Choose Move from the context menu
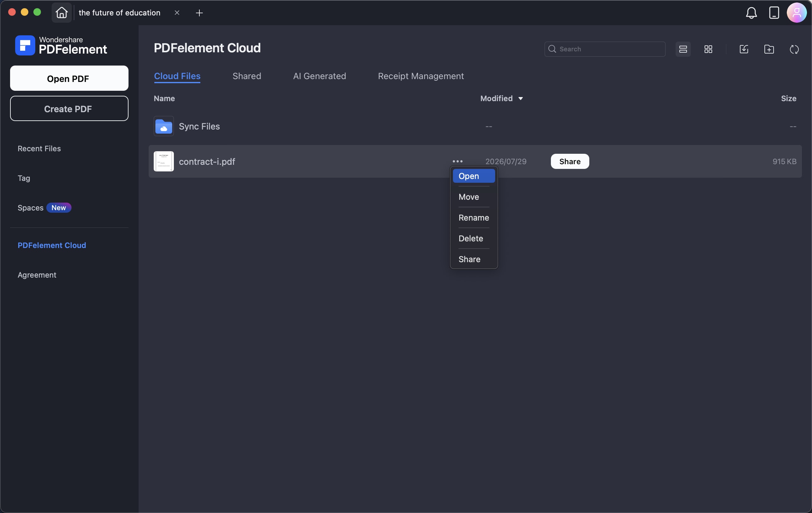The width and height of the screenshot is (812, 513). (x=473, y=197)
